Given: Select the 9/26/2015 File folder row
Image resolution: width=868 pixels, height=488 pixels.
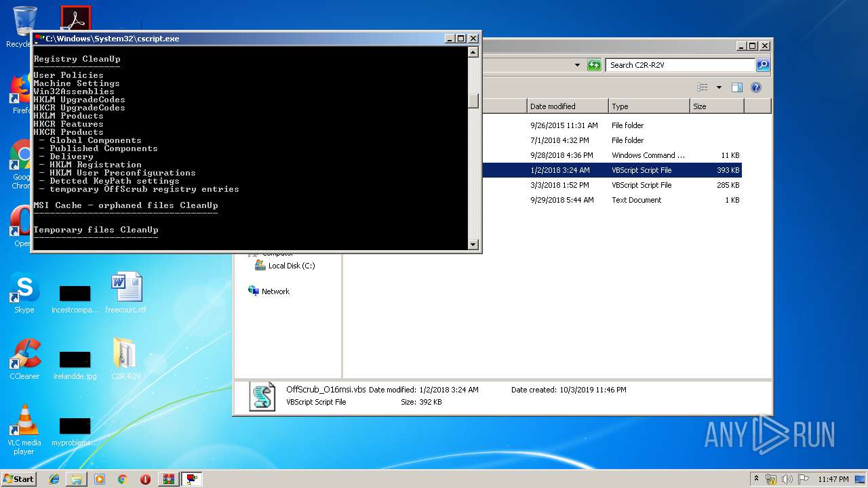Looking at the screenshot, I should (611, 125).
